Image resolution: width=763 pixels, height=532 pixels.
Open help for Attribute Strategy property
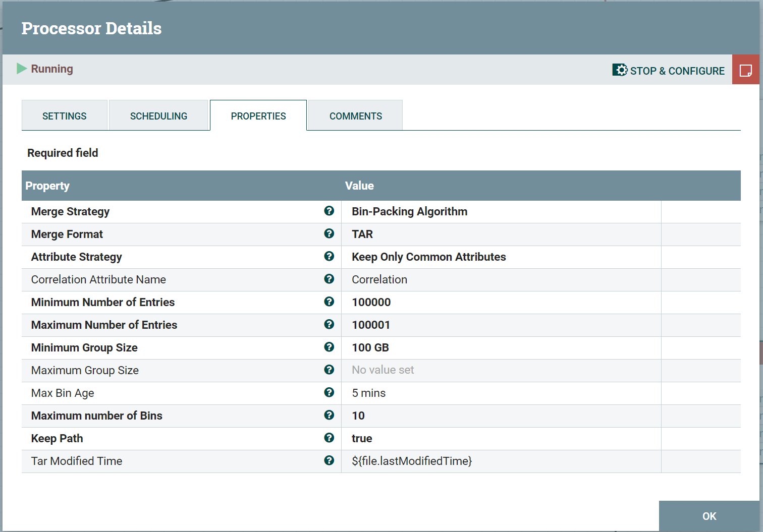click(x=329, y=257)
